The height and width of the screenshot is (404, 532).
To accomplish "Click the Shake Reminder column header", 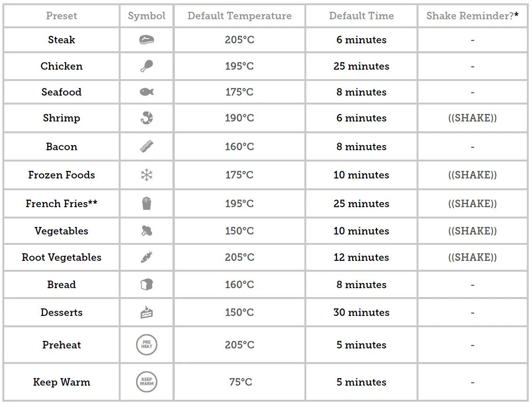I will click(x=472, y=16).
